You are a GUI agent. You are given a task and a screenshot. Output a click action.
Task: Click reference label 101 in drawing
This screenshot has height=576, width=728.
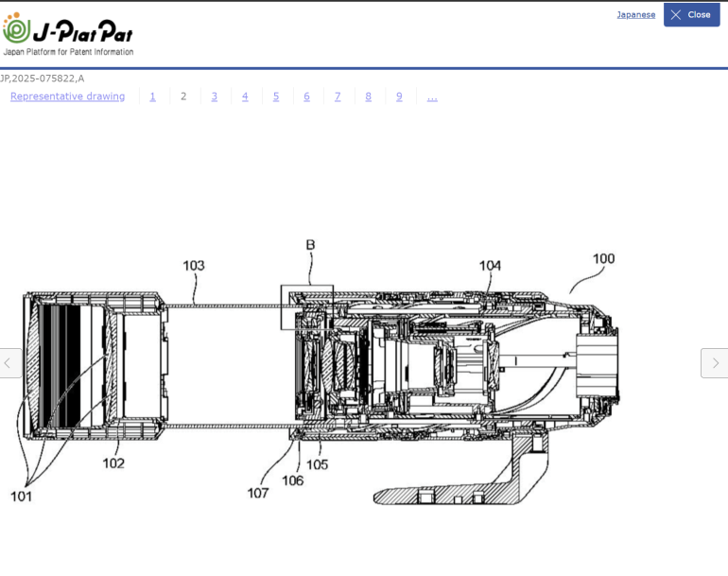point(21,497)
